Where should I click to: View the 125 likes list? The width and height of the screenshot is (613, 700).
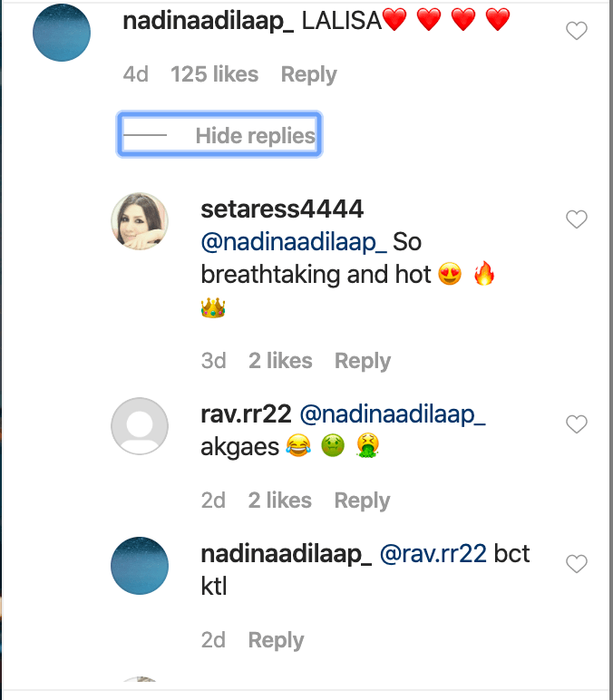pyautogui.click(x=214, y=74)
